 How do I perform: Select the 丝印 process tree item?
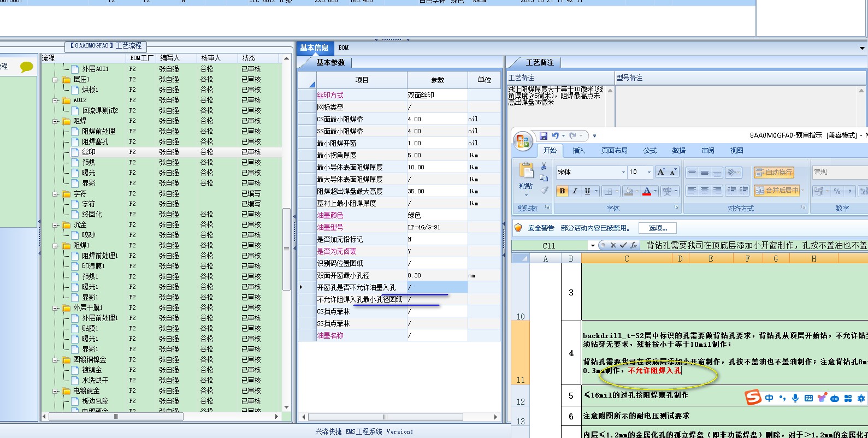(x=88, y=152)
